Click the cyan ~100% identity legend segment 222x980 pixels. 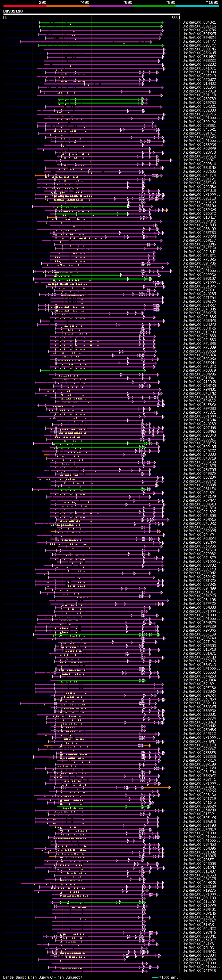197,6
